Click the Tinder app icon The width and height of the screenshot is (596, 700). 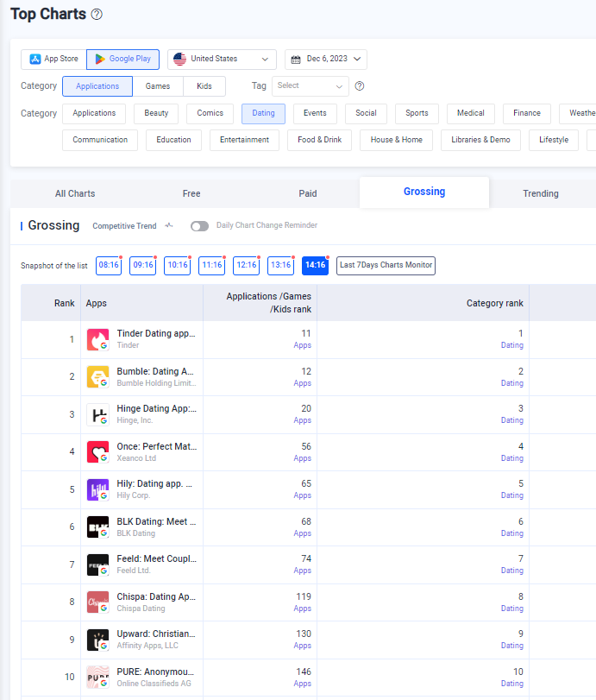pyautogui.click(x=97, y=340)
